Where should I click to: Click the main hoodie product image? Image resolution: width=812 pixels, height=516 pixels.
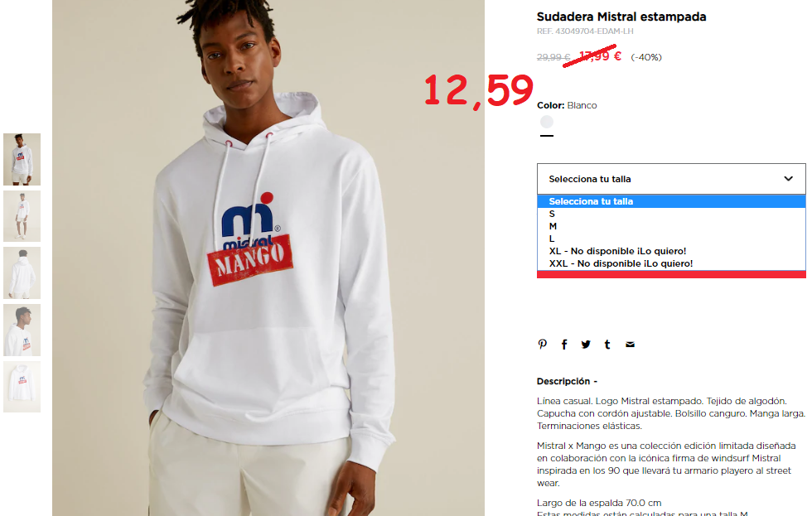(268, 258)
